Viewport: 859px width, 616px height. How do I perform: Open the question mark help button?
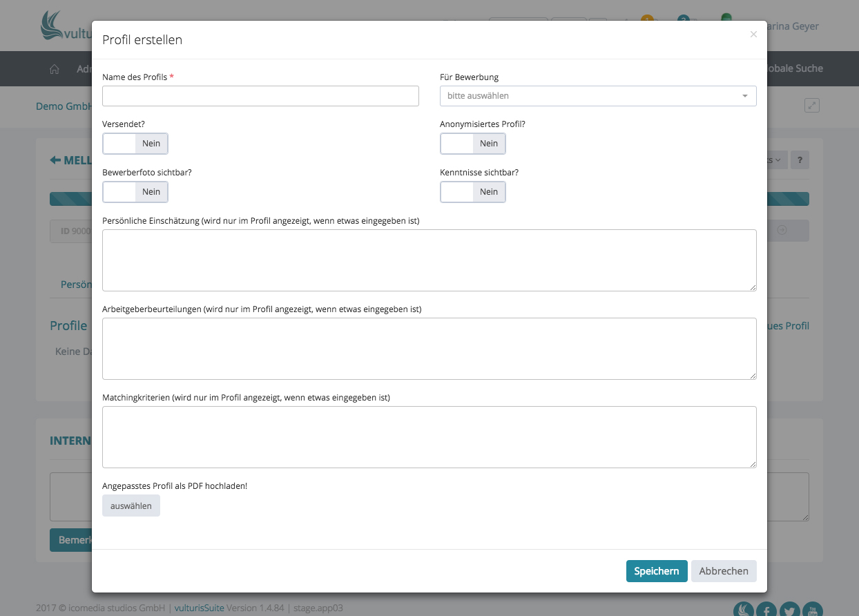(x=800, y=160)
